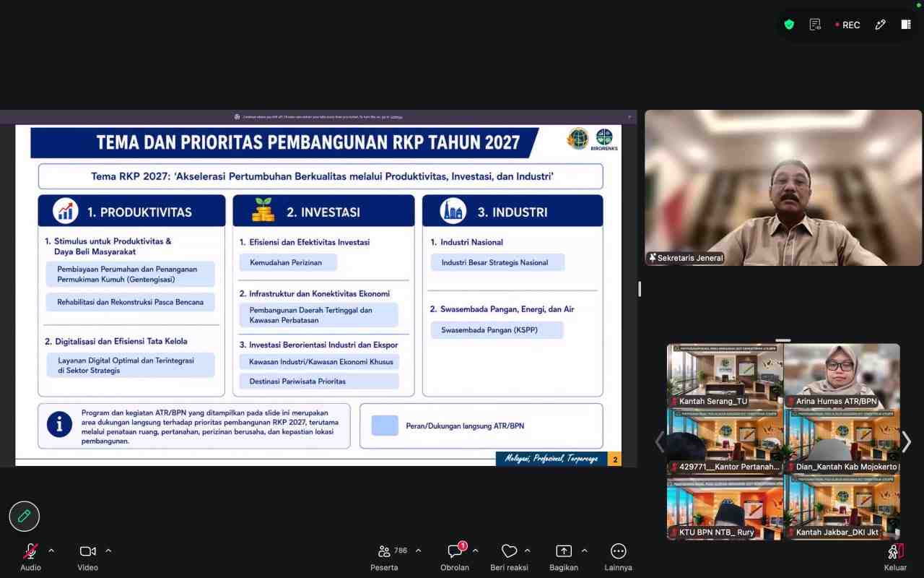Click the Settings link in notification bar
The width and height of the screenshot is (924, 578).
tap(396, 116)
